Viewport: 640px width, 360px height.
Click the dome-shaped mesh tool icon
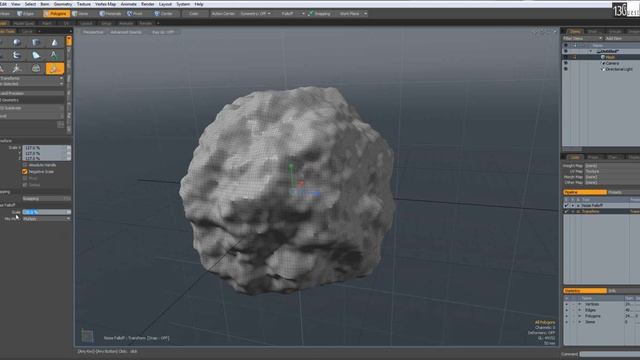[x=36, y=68]
